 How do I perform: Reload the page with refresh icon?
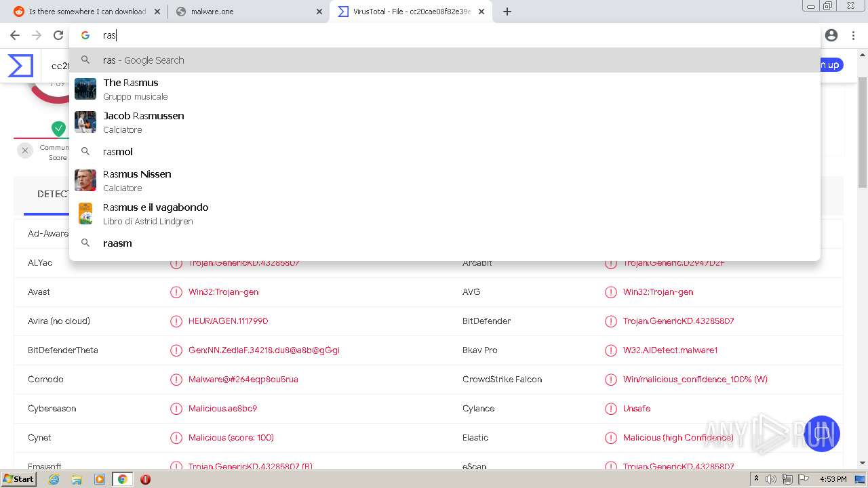(58, 35)
